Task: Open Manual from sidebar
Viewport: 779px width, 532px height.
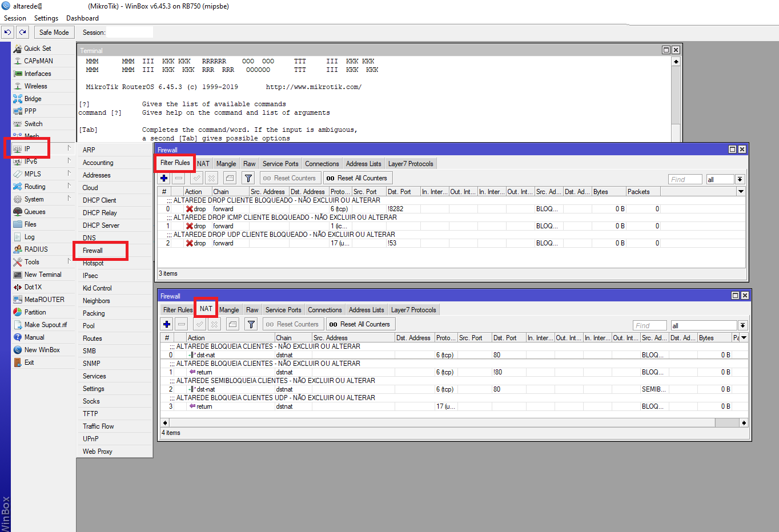Action: (34, 337)
